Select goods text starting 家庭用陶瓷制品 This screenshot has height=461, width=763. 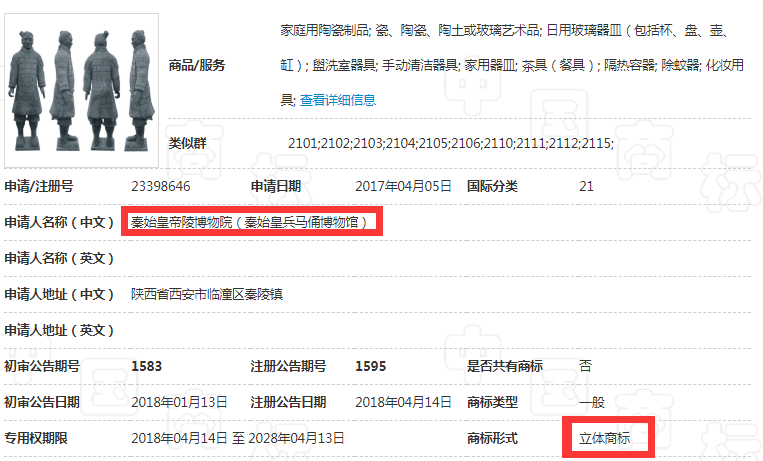(x=504, y=31)
